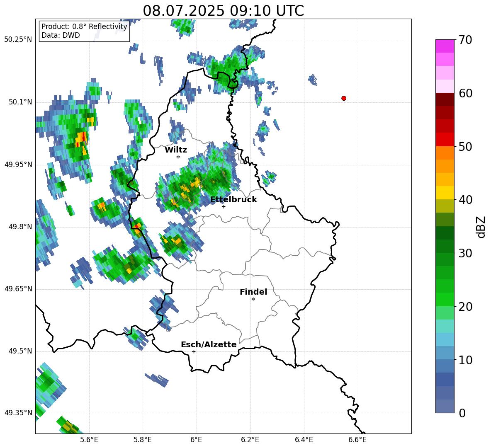The height and width of the screenshot is (448, 491).
Task: Click the '6.4°E' longitude label
Action: click(x=304, y=440)
